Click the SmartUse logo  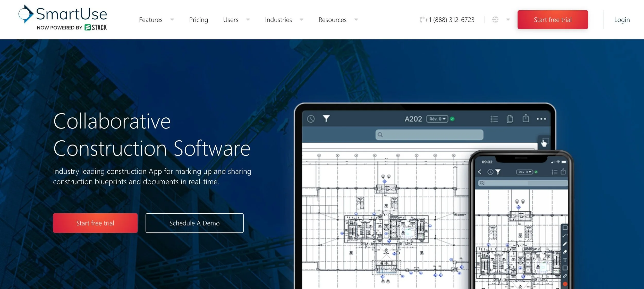[63, 18]
